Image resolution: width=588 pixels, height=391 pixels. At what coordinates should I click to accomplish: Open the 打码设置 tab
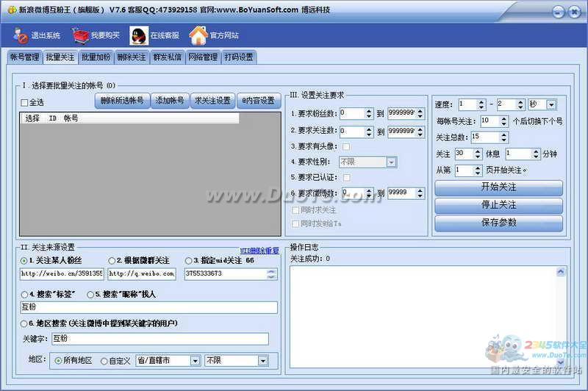[239, 57]
